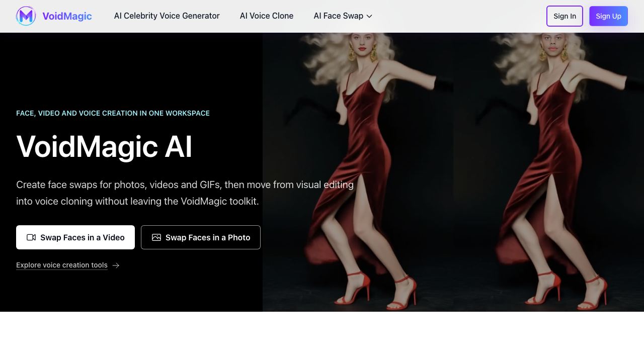Viewport: 644px width, 362px height.
Task: Click the face-swapped dancer image on right
Action: [548, 172]
